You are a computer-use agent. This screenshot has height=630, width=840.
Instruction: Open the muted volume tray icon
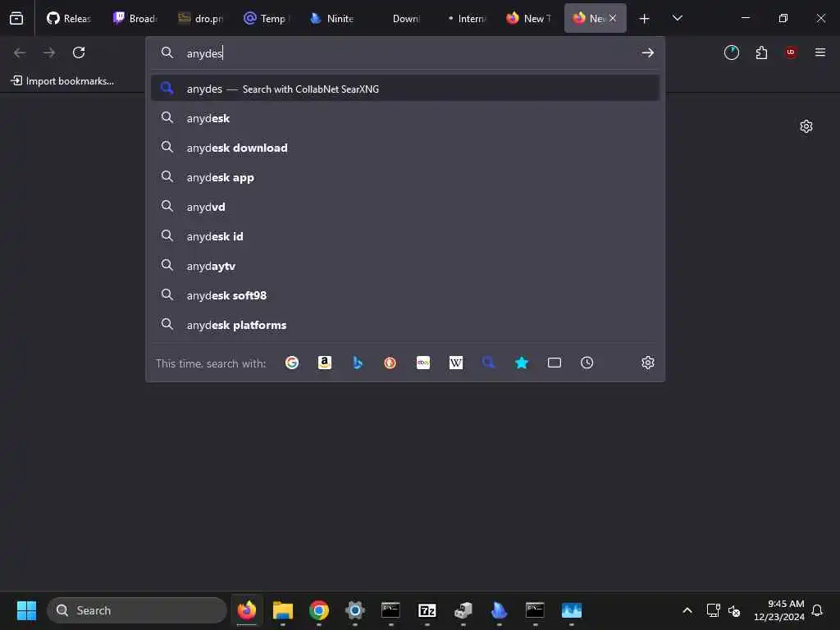734,610
